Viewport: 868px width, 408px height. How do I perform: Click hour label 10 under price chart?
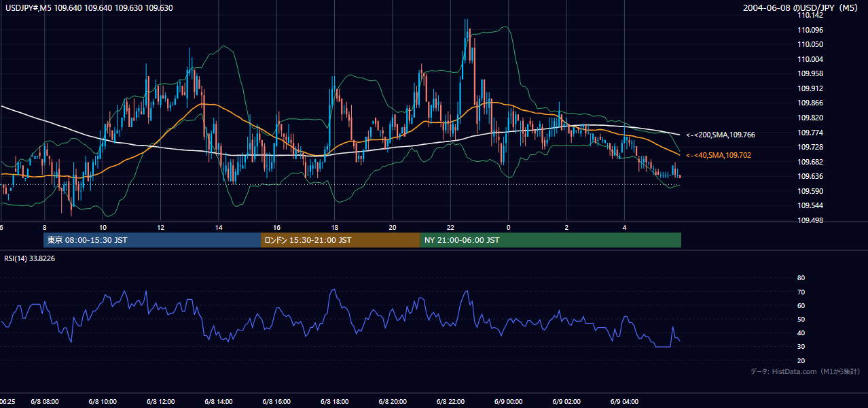(103, 227)
